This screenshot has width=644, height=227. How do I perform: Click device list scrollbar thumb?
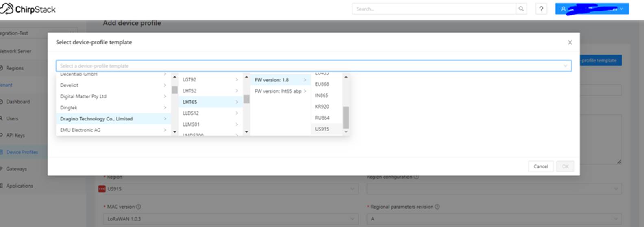coord(246,99)
